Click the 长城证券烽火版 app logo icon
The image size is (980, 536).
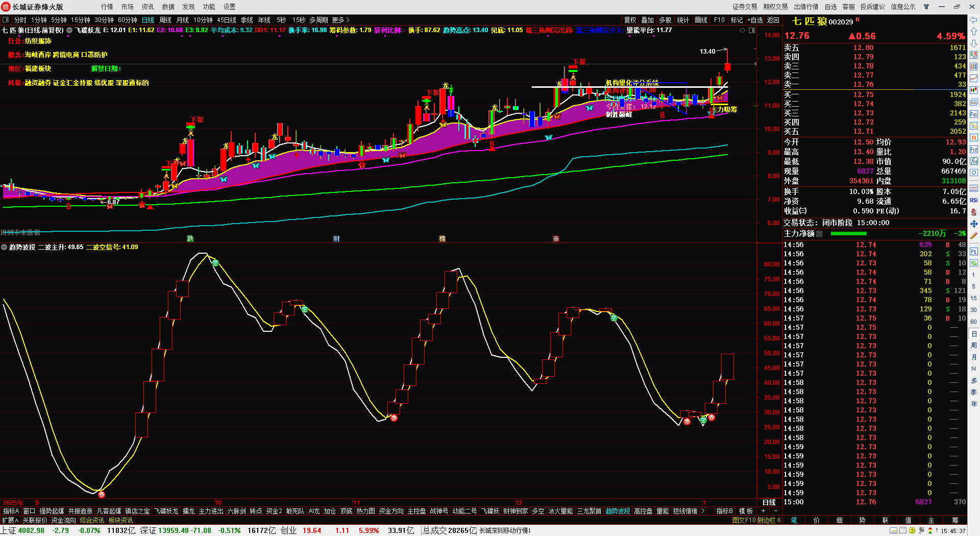[x=7, y=7]
